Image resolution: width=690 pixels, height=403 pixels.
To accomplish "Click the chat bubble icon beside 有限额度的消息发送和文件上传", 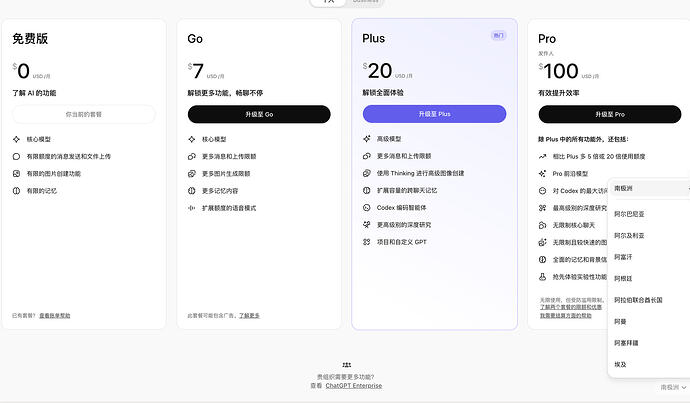I will [x=16, y=156].
